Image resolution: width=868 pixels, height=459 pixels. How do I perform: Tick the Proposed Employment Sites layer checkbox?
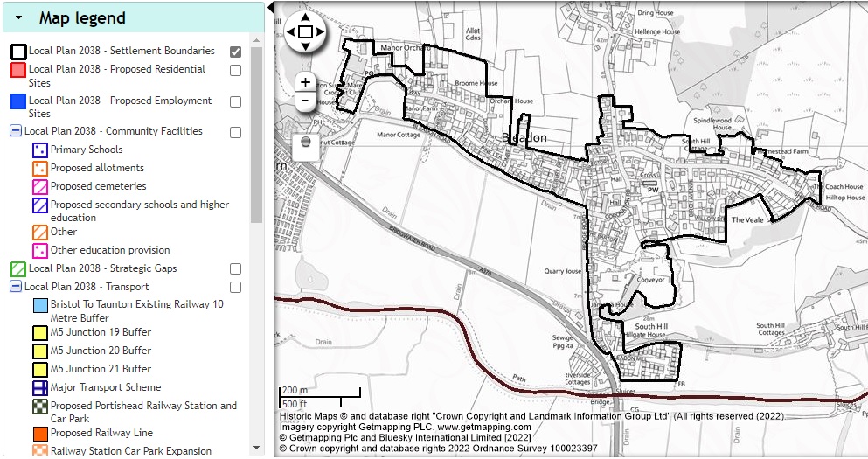tap(235, 102)
